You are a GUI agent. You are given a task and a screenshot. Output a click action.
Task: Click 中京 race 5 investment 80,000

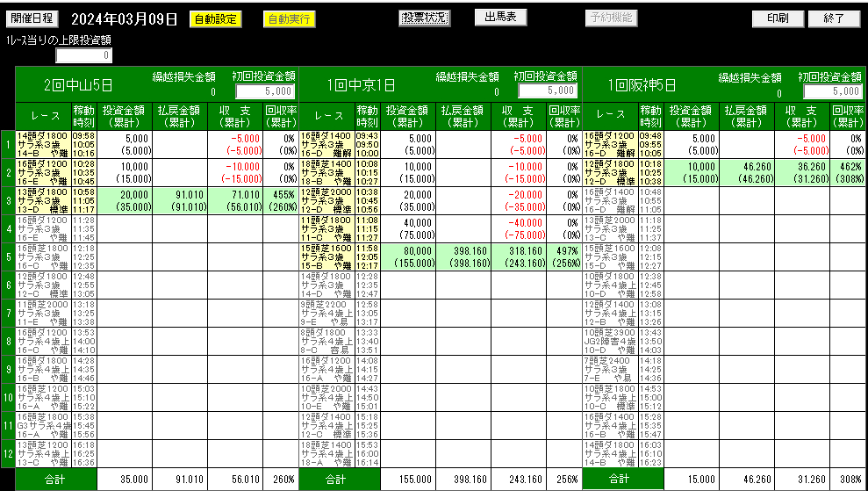coord(408,256)
